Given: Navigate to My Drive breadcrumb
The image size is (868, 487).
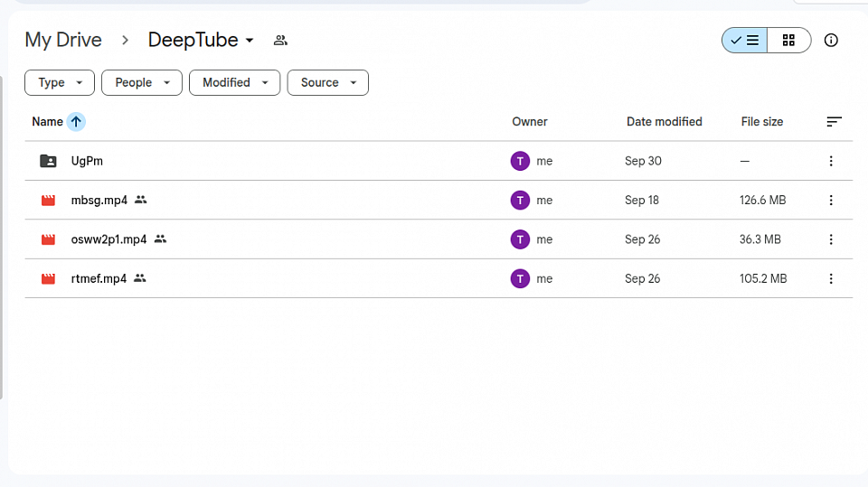Looking at the screenshot, I should point(63,41).
